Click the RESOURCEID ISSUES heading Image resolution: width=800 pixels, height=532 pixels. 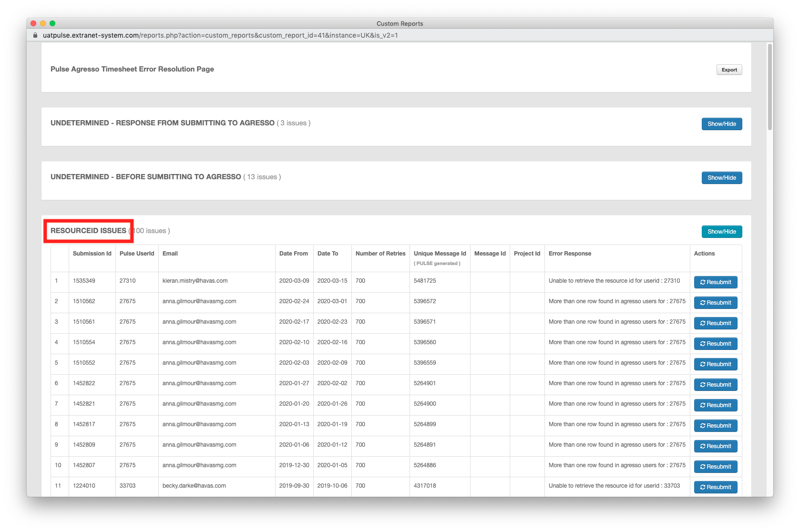click(x=88, y=230)
